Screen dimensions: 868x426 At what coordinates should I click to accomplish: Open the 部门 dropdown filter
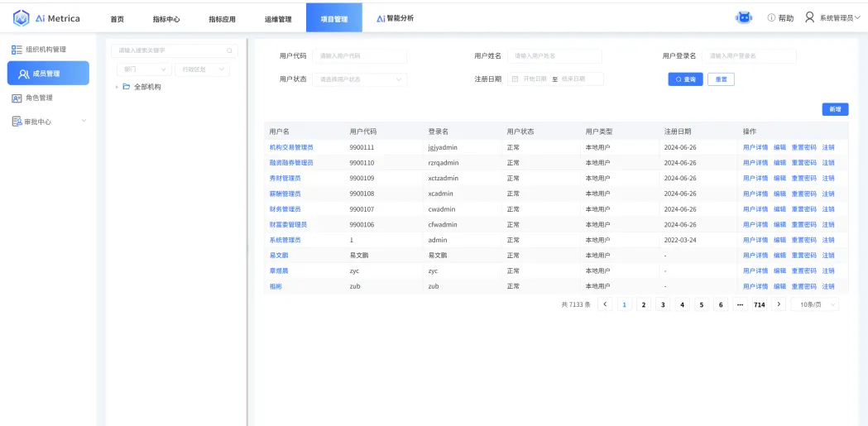(x=143, y=69)
